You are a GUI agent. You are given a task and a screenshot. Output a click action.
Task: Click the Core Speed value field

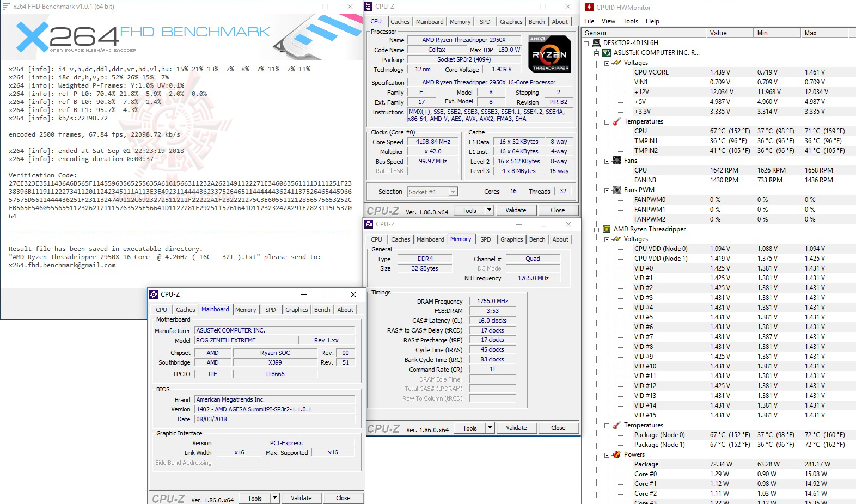pyautogui.click(x=433, y=142)
